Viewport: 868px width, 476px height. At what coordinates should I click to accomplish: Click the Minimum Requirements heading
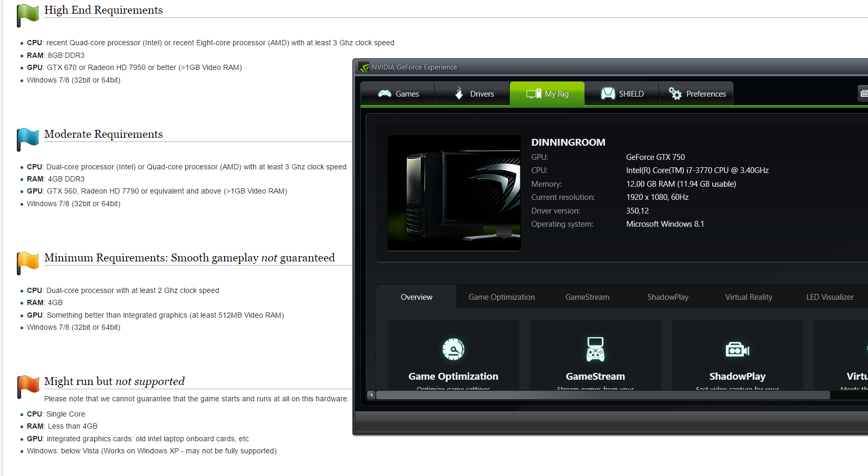pyautogui.click(x=189, y=258)
